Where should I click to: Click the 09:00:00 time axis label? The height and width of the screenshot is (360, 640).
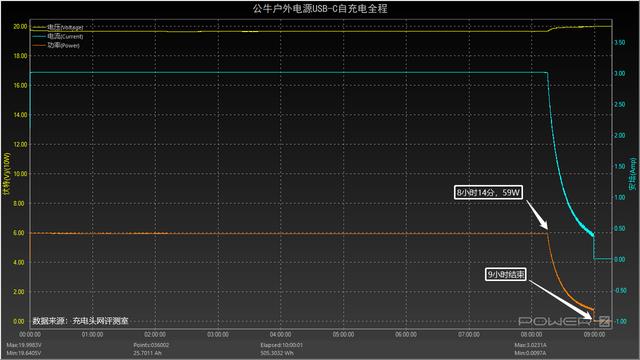point(594,335)
